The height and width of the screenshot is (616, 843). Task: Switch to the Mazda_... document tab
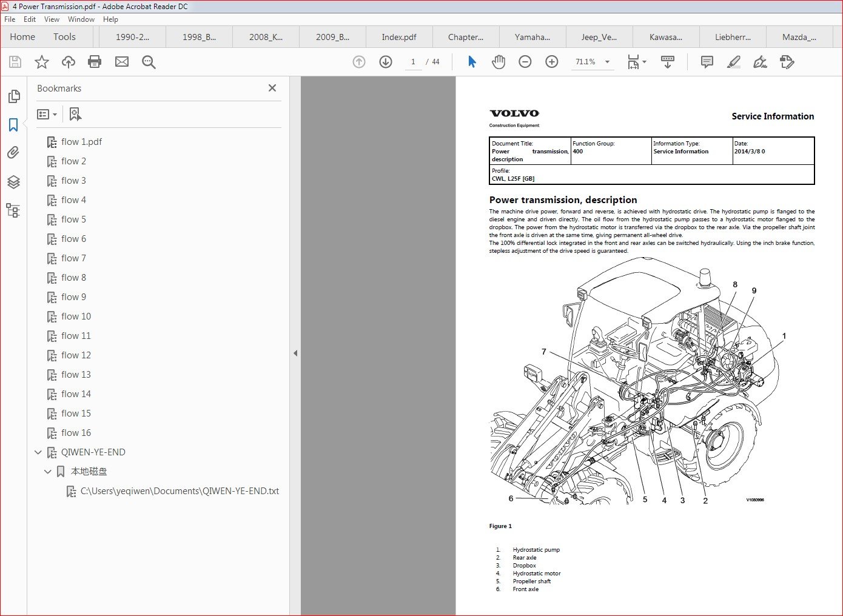point(799,37)
